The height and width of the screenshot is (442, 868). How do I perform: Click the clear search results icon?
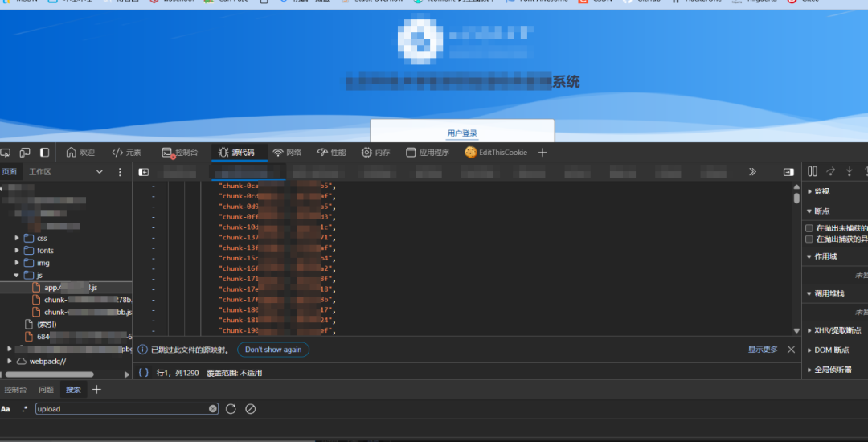click(x=250, y=409)
